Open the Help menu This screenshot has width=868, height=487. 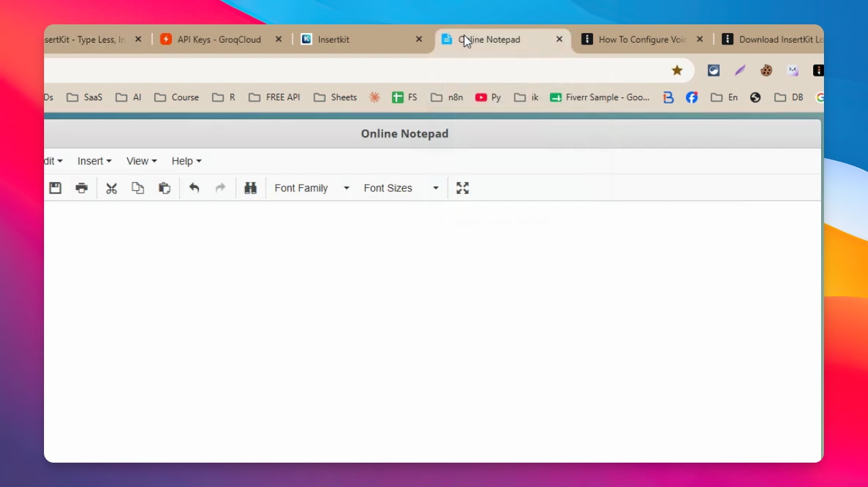click(186, 161)
